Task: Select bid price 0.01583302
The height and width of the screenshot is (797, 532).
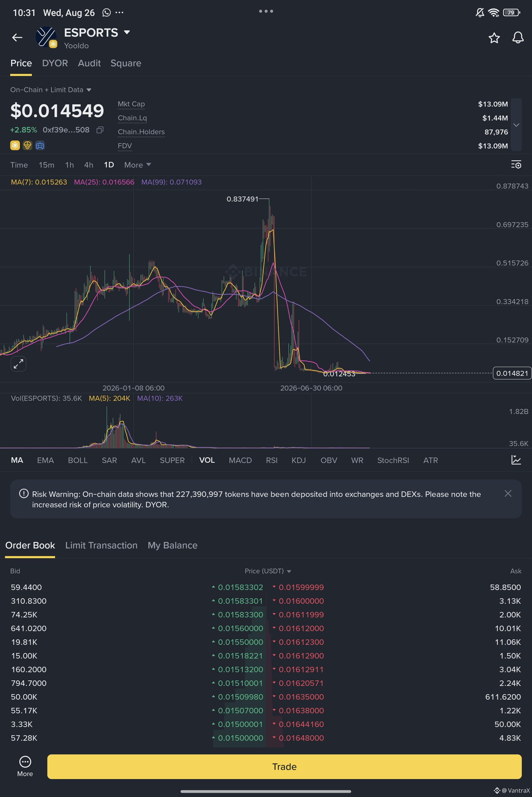Action: coord(241,587)
